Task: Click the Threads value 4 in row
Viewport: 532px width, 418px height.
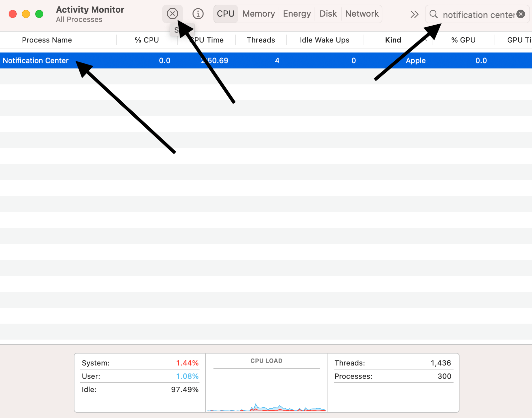Action: point(277,60)
